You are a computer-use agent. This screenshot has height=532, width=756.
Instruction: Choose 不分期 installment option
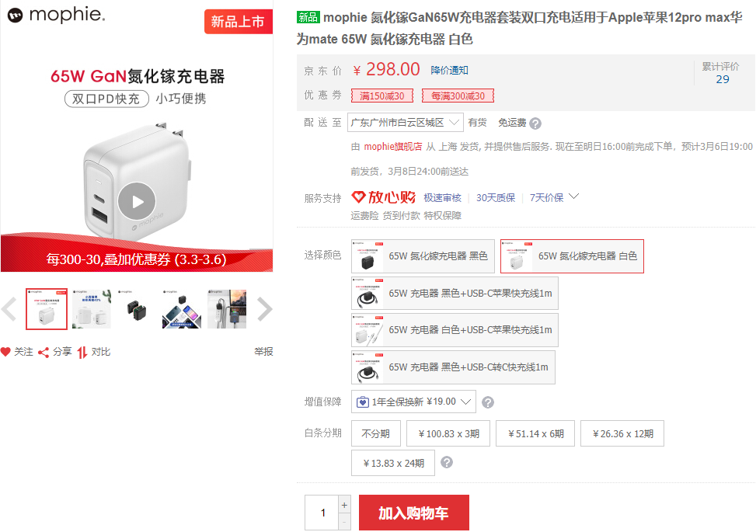[375, 434]
